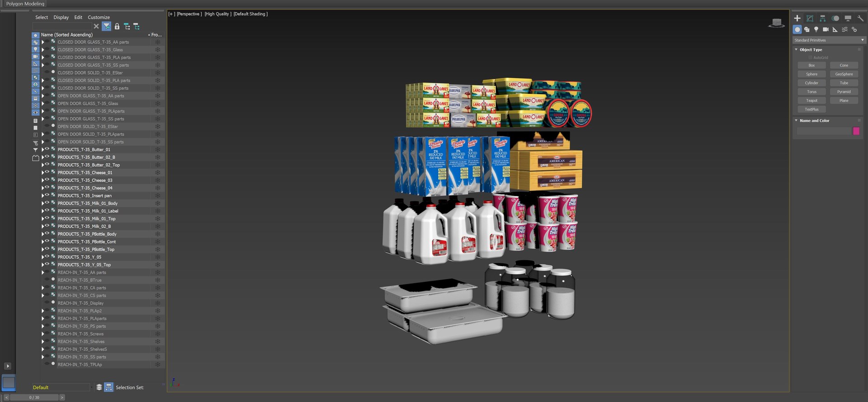This screenshot has width=868, height=402.
Task: Open the Motion command panel tab
Action: tap(835, 18)
